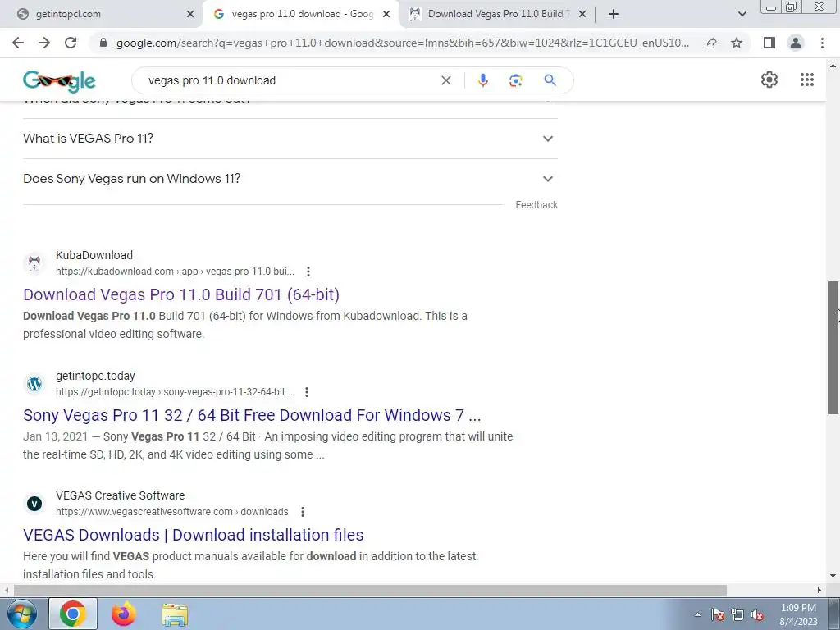This screenshot has width=840, height=630.
Task: Click the vertical scrollbar down arrow
Action: click(x=833, y=577)
